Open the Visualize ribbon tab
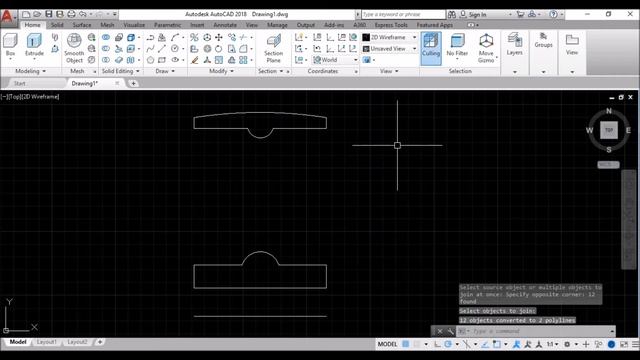640x360 pixels. click(x=134, y=25)
